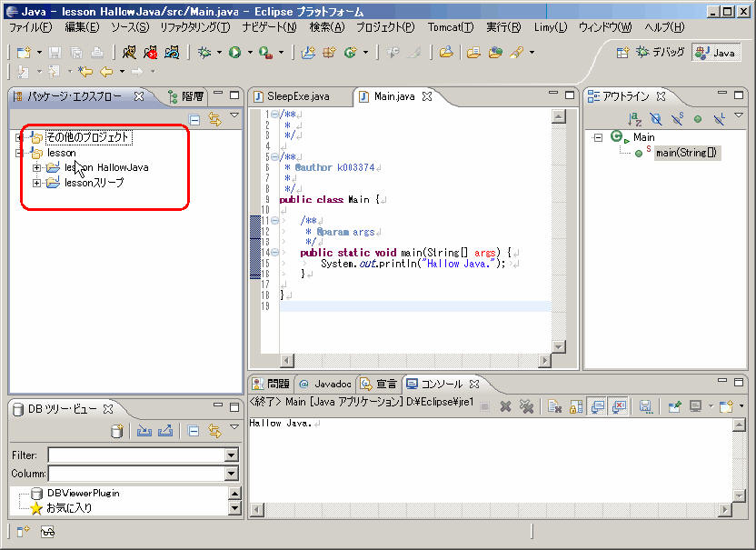Click the green Run button in toolbar
756x550 pixels.
pyautogui.click(x=234, y=53)
